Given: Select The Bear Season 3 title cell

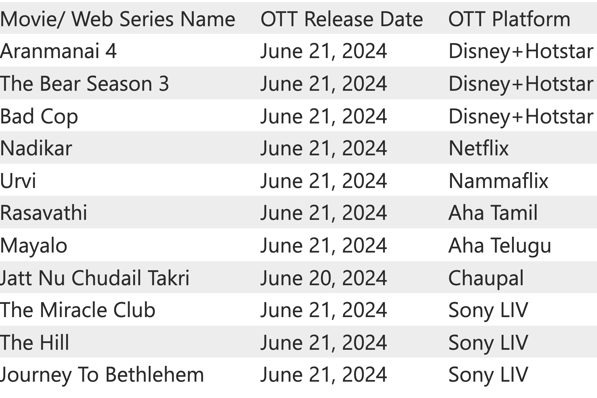Looking at the screenshot, I should click(x=84, y=83).
